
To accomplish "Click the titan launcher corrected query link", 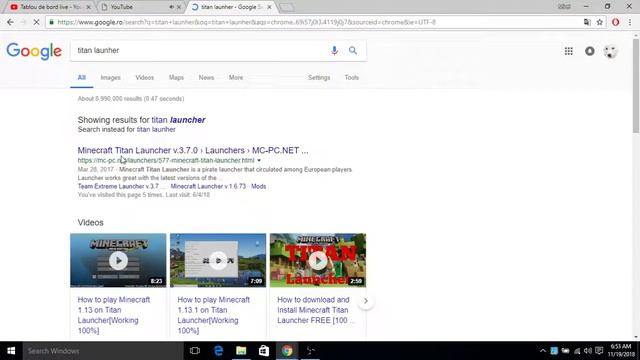I will tap(178, 120).
